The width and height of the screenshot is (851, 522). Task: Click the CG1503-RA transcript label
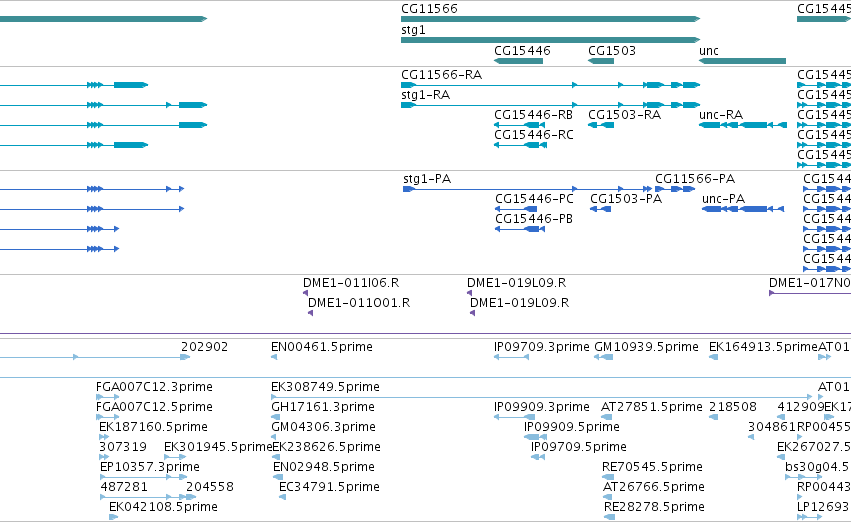point(625,115)
